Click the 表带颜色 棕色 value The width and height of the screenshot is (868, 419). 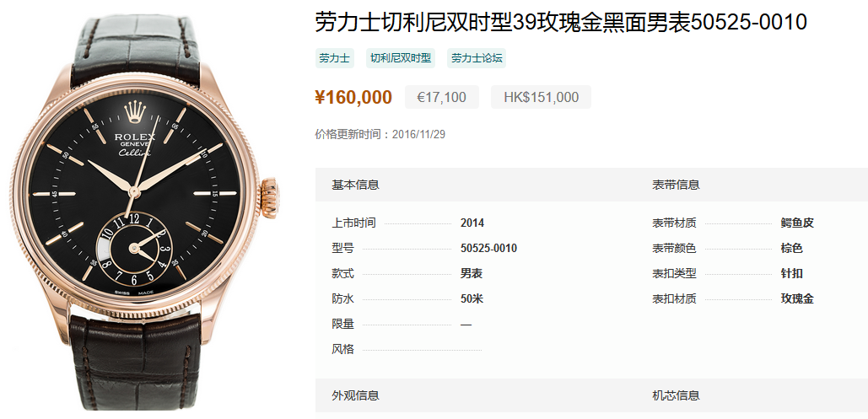pyautogui.click(x=791, y=249)
